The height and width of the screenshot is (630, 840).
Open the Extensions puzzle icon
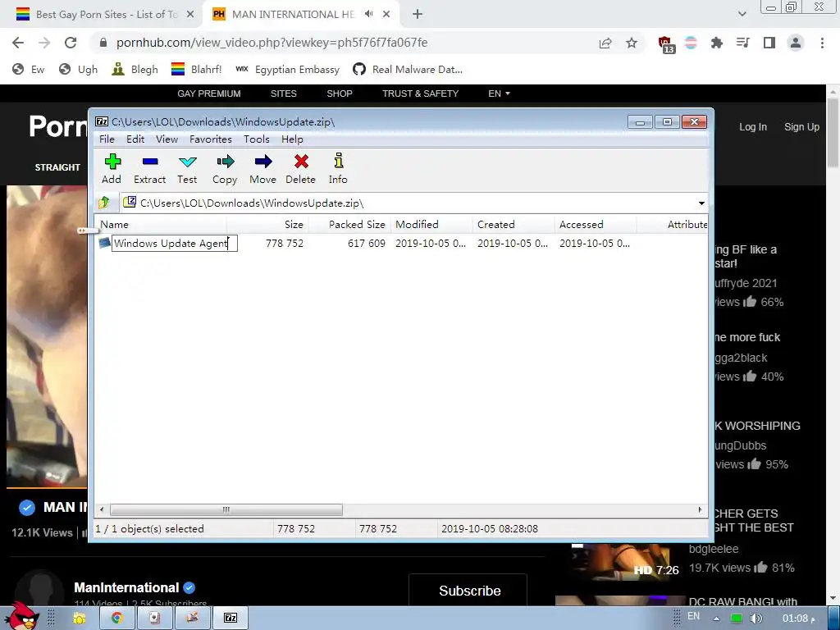[x=716, y=43]
